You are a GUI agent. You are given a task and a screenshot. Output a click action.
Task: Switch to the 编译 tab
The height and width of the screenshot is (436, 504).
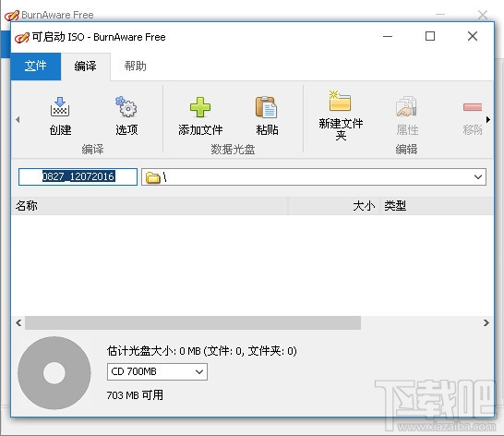86,67
